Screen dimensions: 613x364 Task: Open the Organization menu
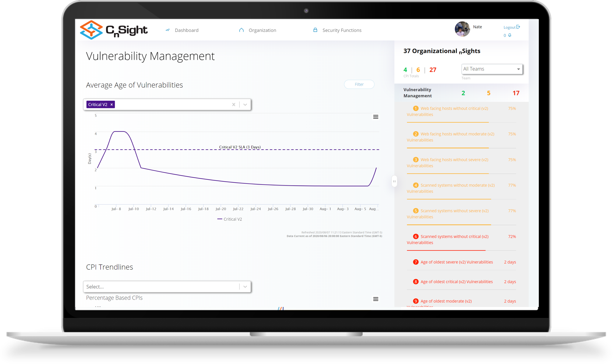(262, 30)
